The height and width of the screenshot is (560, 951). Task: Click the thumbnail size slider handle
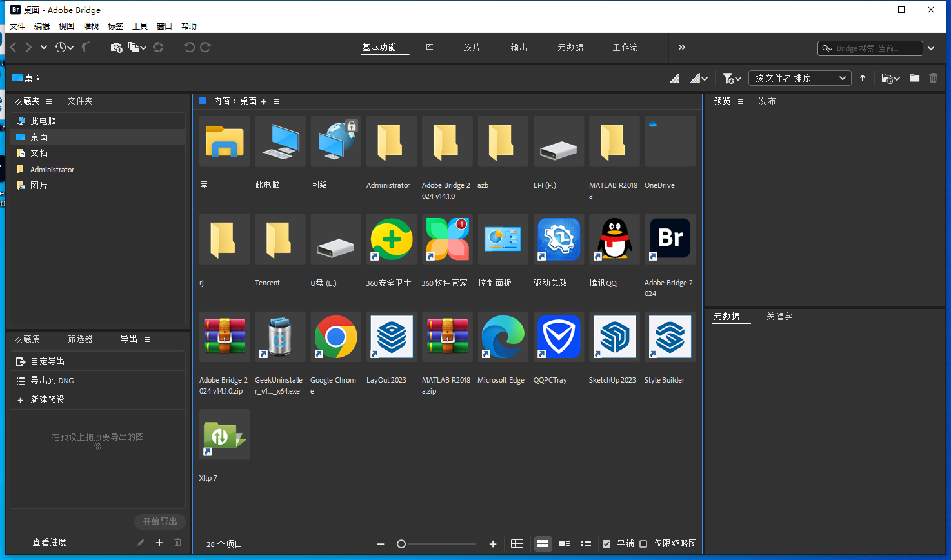[x=401, y=544]
